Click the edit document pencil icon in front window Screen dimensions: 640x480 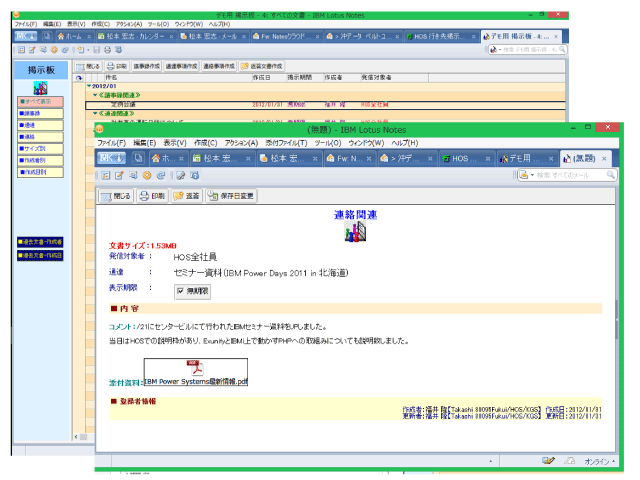click(119, 176)
